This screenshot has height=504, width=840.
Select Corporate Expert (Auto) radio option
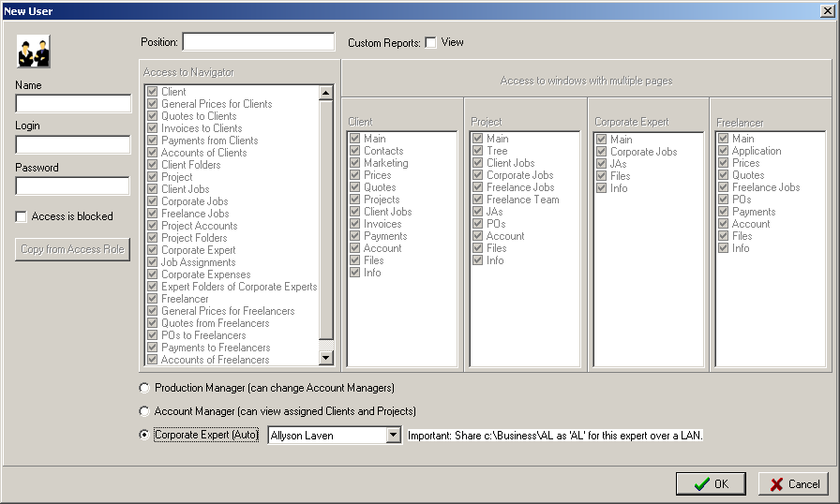click(143, 435)
